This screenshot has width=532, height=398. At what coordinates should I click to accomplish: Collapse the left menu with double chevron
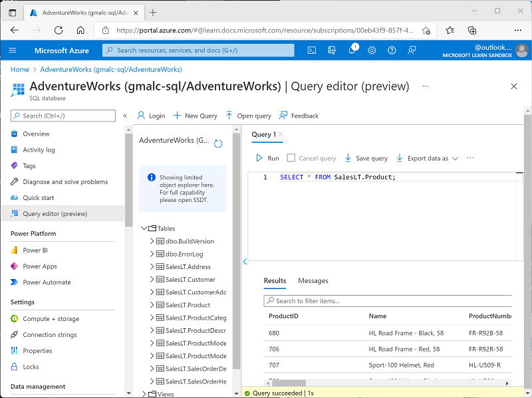pos(125,116)
